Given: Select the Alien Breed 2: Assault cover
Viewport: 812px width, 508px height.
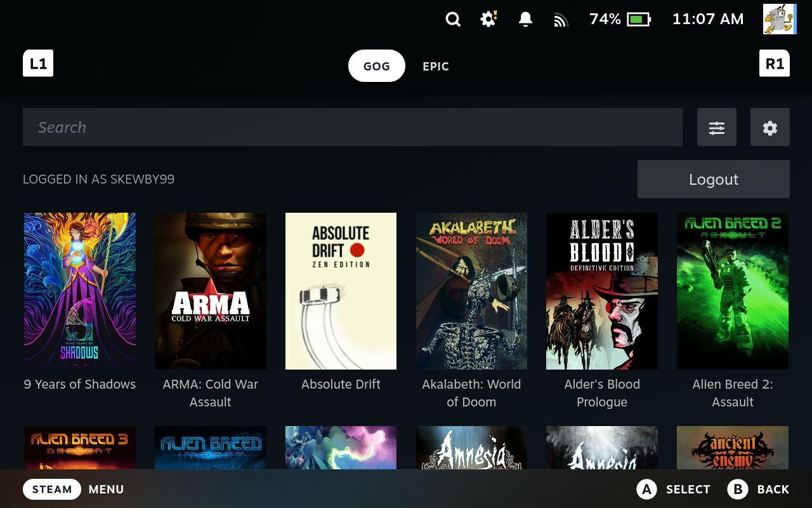Looking at the screenshot, I should click(732, 291).
